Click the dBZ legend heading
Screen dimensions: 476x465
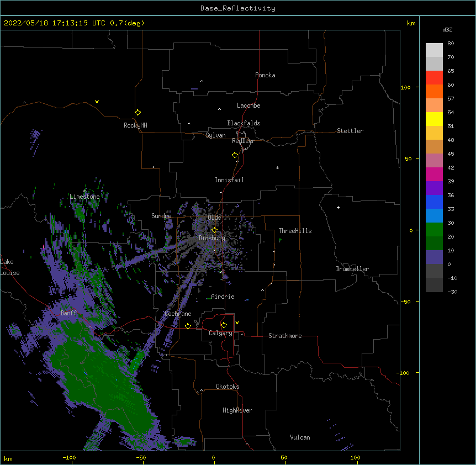447,29
